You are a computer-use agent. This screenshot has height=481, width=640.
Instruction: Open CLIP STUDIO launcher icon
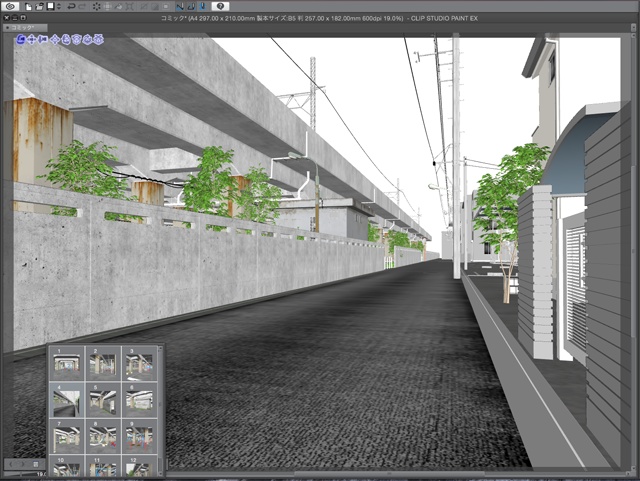10,6
